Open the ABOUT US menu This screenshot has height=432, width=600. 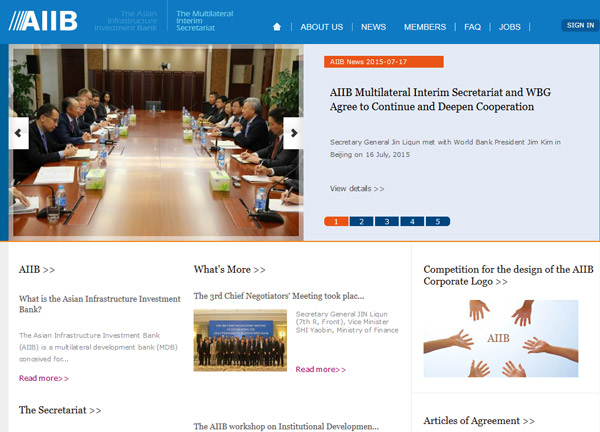(321, 27)
